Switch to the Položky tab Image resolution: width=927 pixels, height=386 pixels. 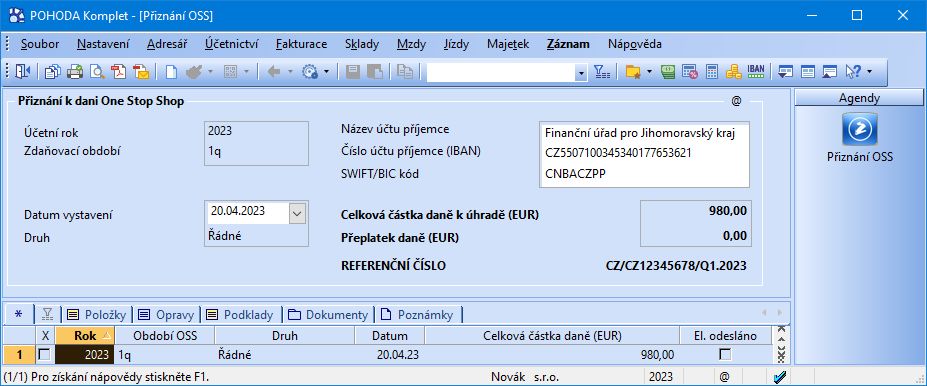96,314
